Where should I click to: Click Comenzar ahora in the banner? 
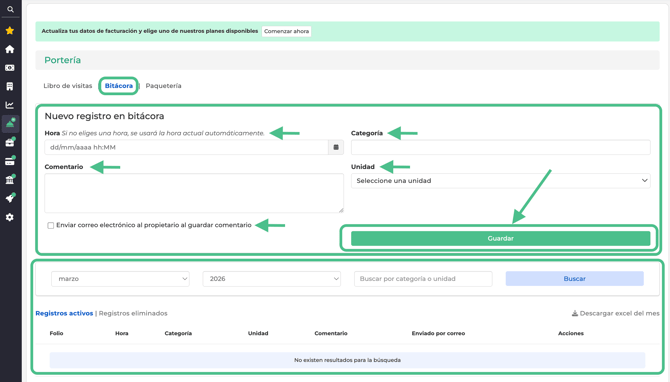(286, 31)
